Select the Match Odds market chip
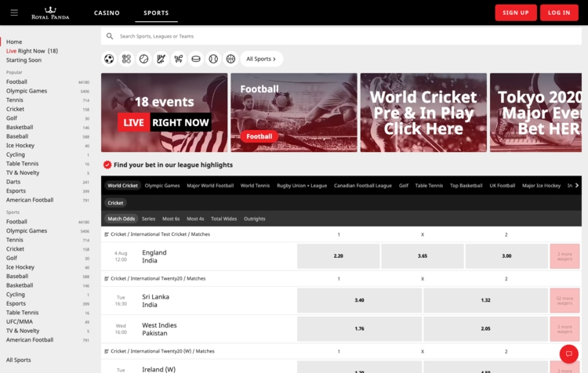The width and height of the screenshot is (588, 373). 121,219
